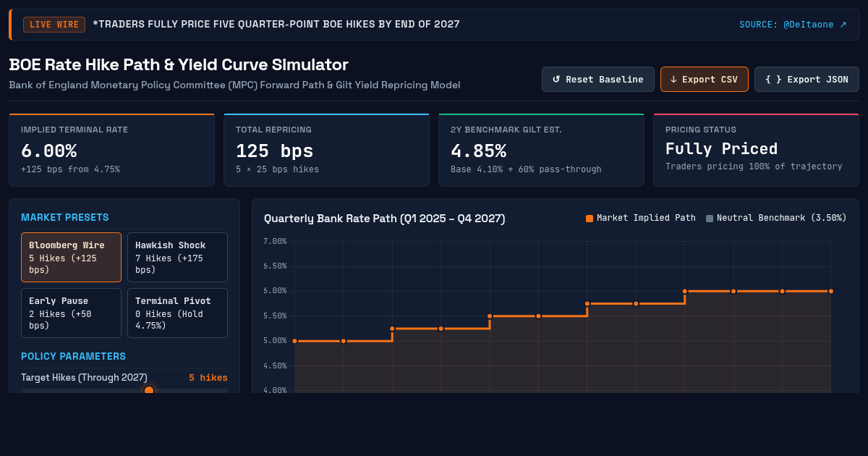Click the +125 bps from 4.75% subtext

point(70,169)
